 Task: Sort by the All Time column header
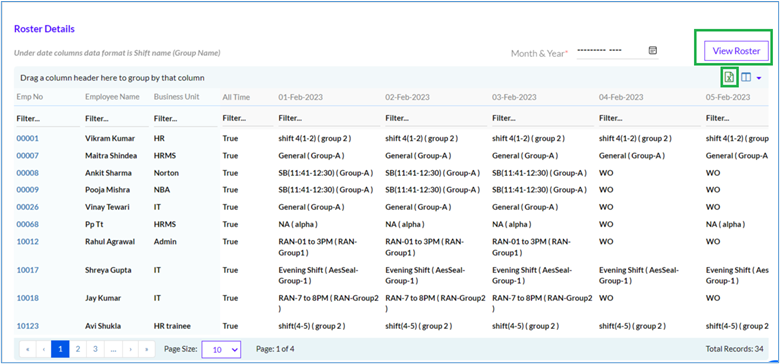[236, 97]
